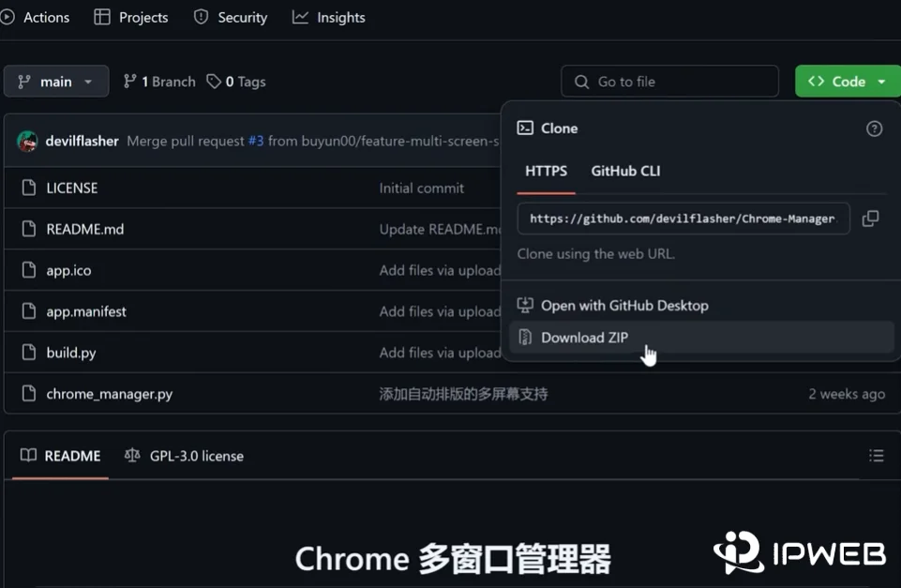Open the README outline icon
901x588 pixels.
point(877,455)
